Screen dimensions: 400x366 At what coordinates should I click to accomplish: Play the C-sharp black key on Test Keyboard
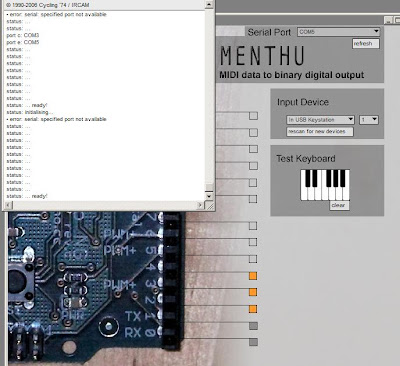(x=308, y=178)
